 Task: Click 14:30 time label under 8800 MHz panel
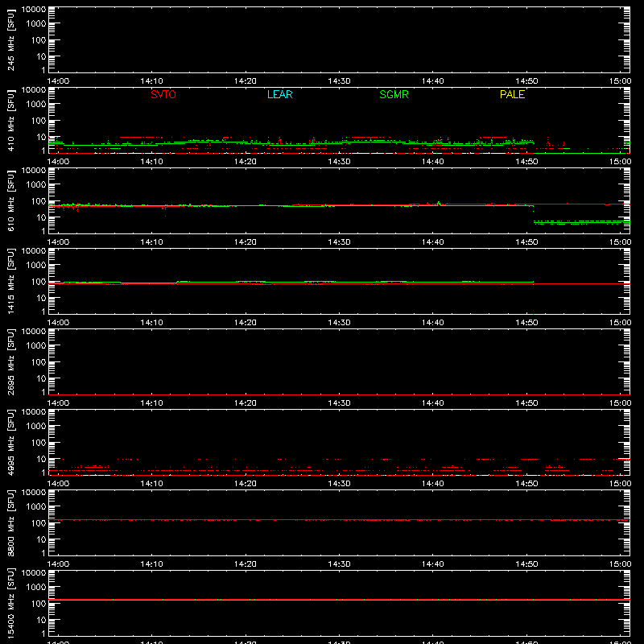pos(339,564)
